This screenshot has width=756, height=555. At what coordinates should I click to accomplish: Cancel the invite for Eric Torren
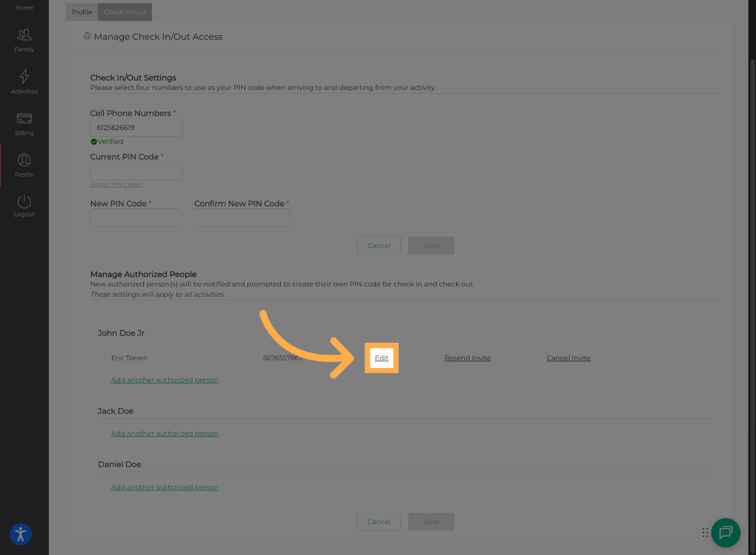point(568,358)
